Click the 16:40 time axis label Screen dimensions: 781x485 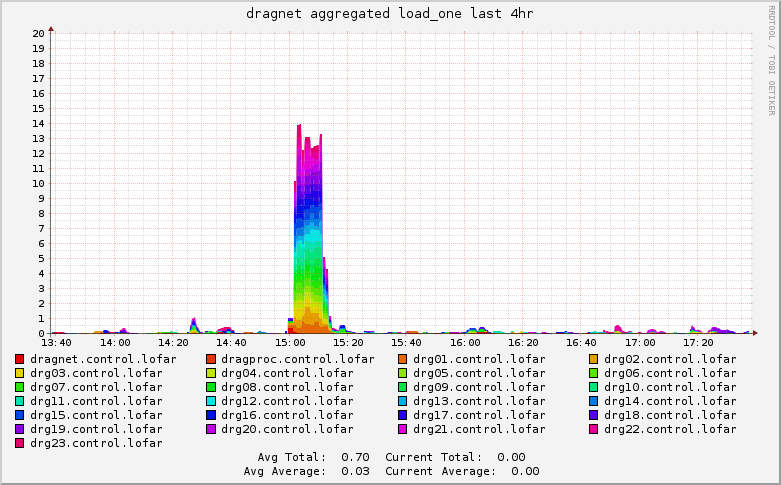tap(581, 343)
